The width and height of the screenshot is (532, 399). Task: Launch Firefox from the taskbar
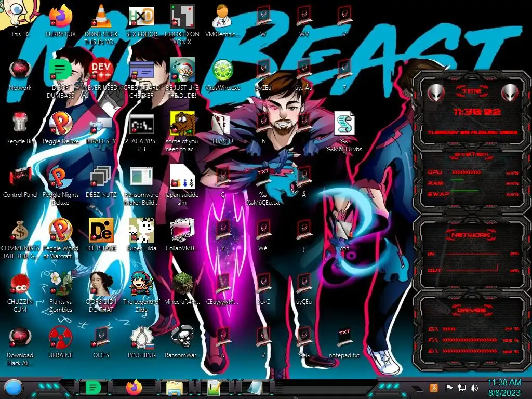point(134,388)
